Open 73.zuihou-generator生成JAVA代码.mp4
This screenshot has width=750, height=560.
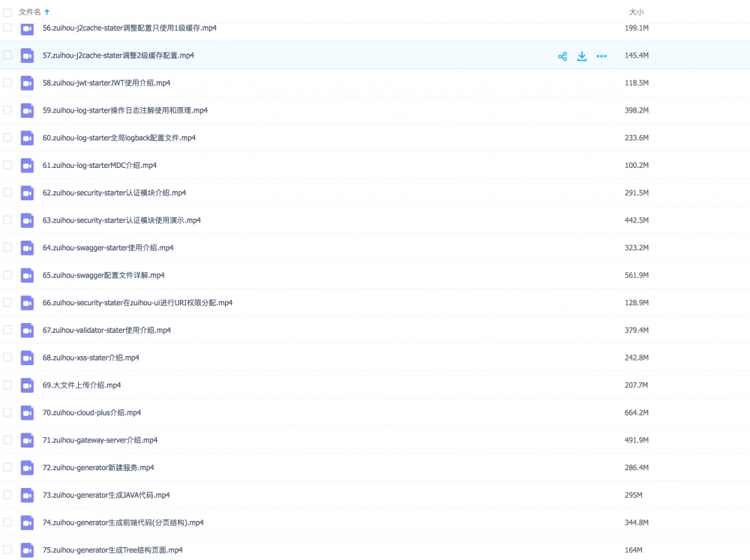(105, 495)
